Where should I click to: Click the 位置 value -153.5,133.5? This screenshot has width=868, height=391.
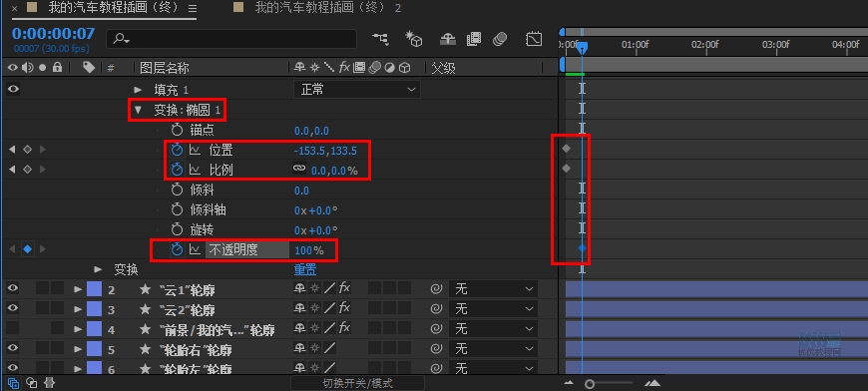tap(325, 151)
